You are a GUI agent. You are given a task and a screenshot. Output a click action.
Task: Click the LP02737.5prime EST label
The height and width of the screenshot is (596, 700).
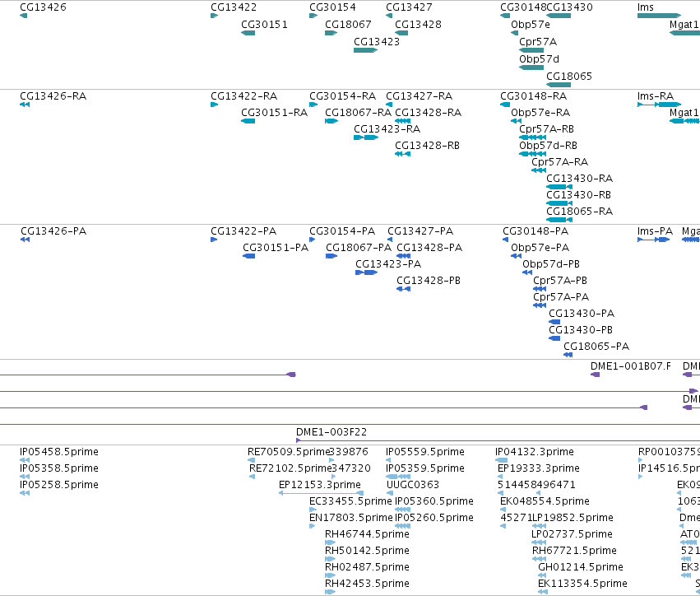572,535
